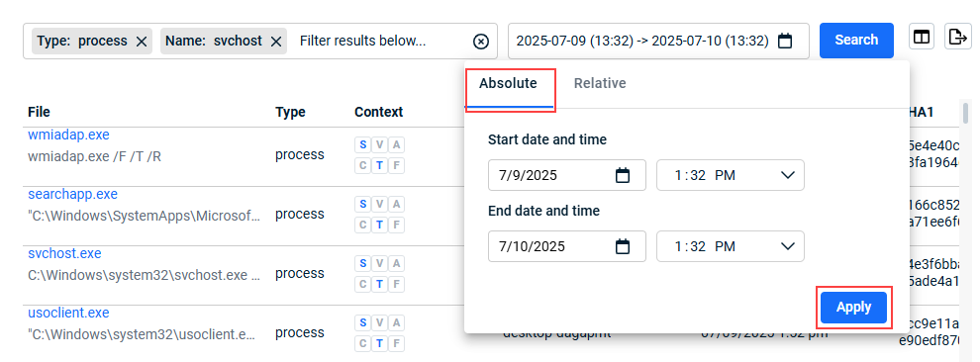Toggle the T context badge for searchapp.exe

point(379,225)
